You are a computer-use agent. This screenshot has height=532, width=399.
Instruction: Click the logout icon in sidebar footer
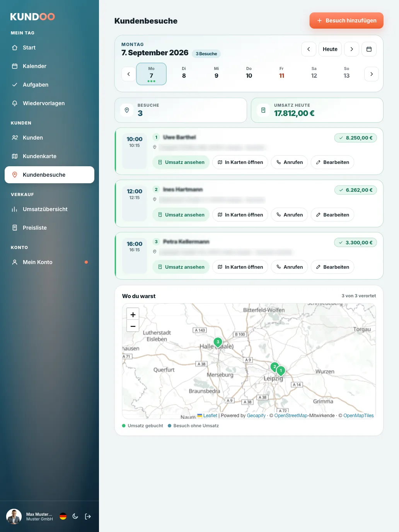[88, 517]
